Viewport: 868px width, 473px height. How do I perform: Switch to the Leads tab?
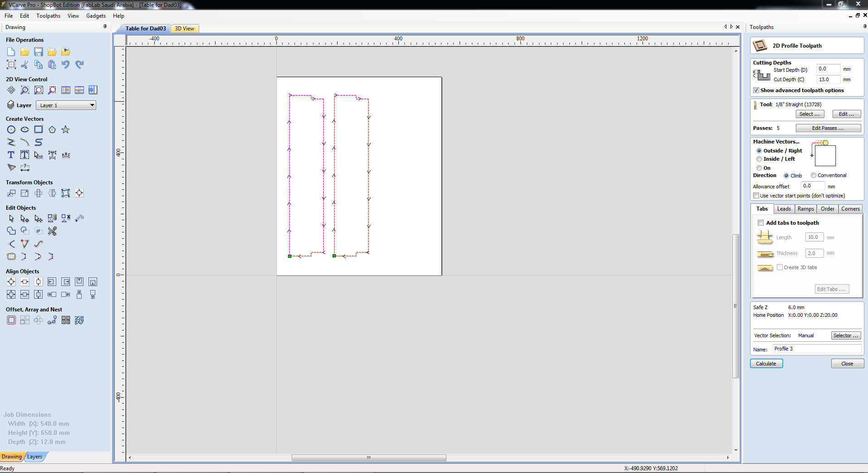point(784,209)
